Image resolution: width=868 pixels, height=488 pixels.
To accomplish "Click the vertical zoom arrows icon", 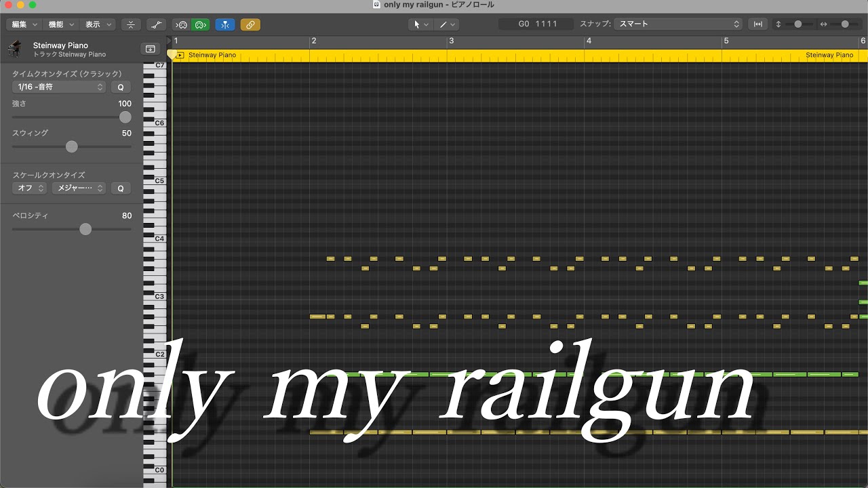I will (778, 24).
